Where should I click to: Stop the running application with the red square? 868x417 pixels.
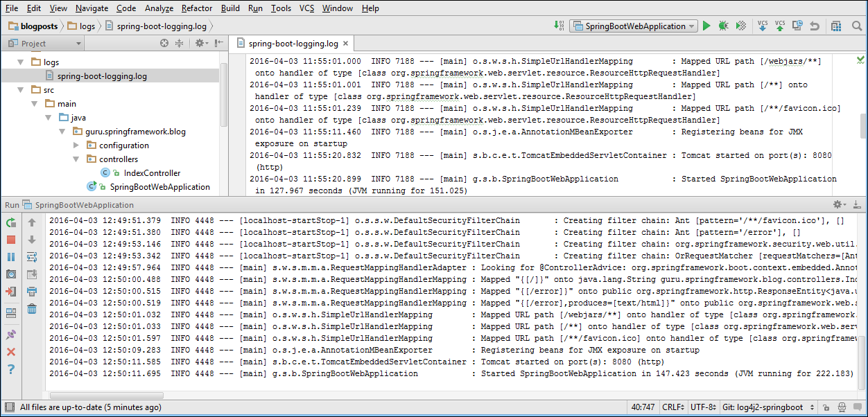coord(11,240)
